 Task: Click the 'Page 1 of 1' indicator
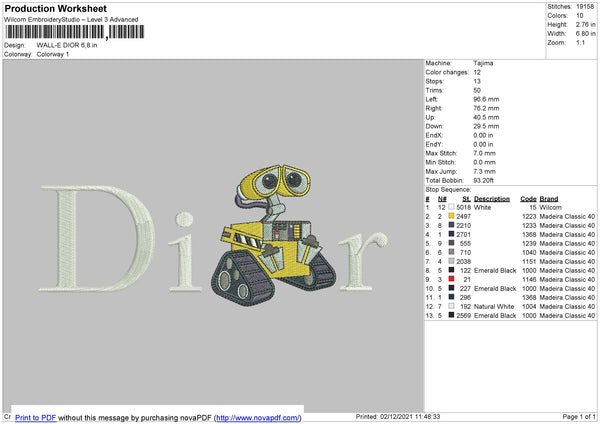pos(579,416)
